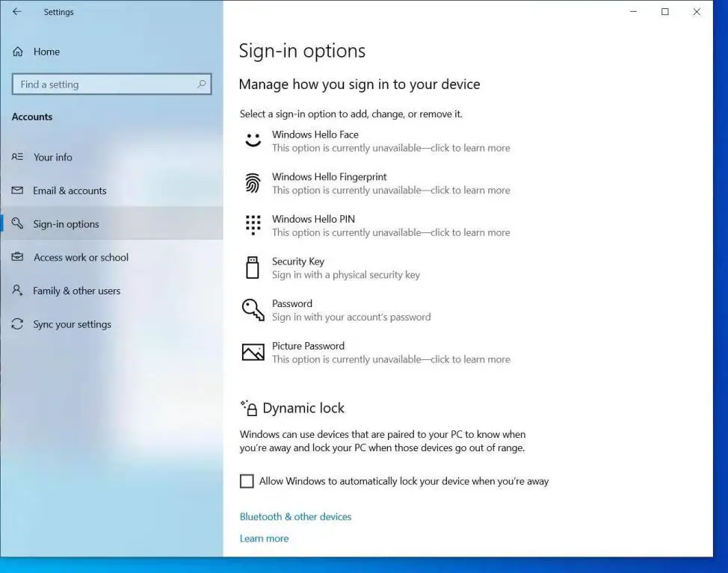Viewport: 728px width, 573px height.
Task: Click the Security Key USB icon
Action: tap(253, 267)
